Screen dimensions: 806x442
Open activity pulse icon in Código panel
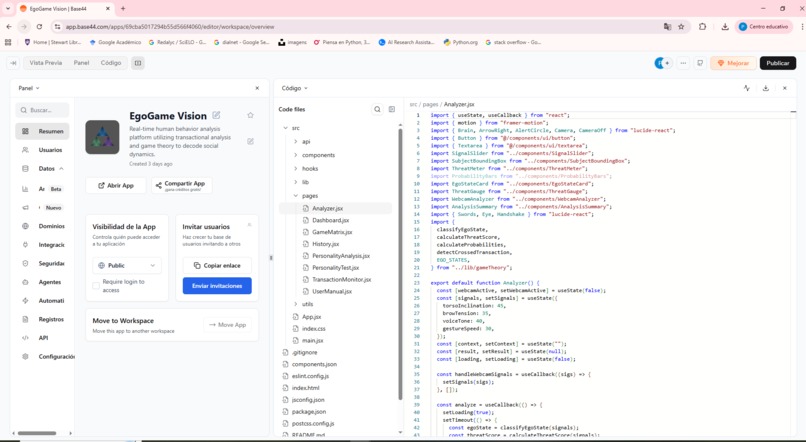[x=746, y=88]
